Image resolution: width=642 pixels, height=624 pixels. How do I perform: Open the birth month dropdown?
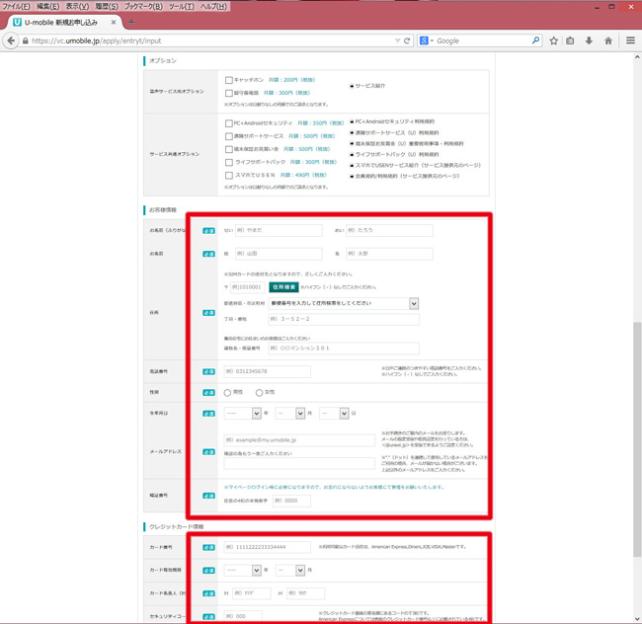pos(290,414)
